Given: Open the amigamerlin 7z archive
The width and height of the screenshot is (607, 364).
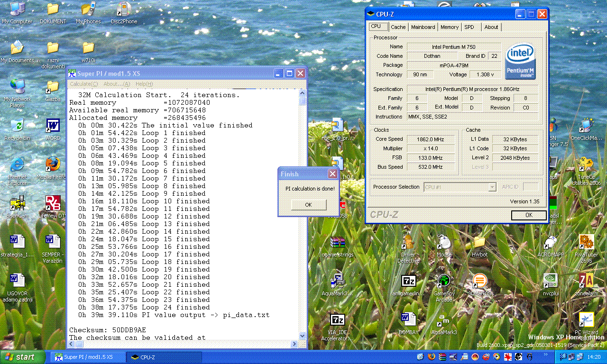Looking at the screenshot, I should click(408, 284).
